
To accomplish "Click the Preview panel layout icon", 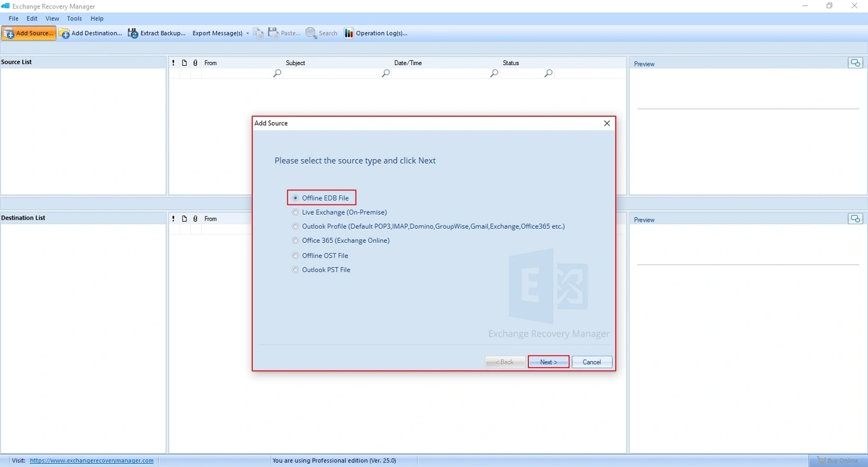I will [x=855, y=63].
